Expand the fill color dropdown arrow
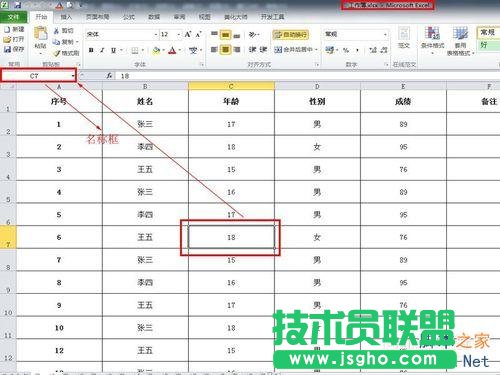The height and width of the screenshot is (375, 500). click(x=164, y=50)
